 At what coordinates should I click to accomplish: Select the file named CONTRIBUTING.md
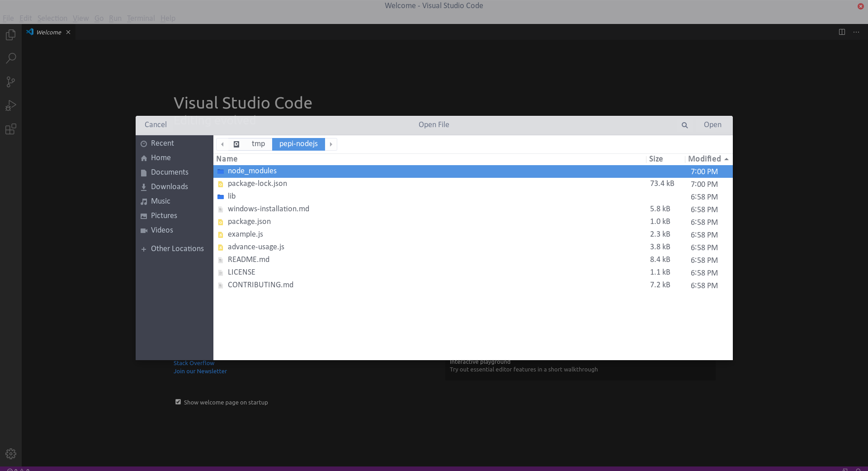pos(473,285)
